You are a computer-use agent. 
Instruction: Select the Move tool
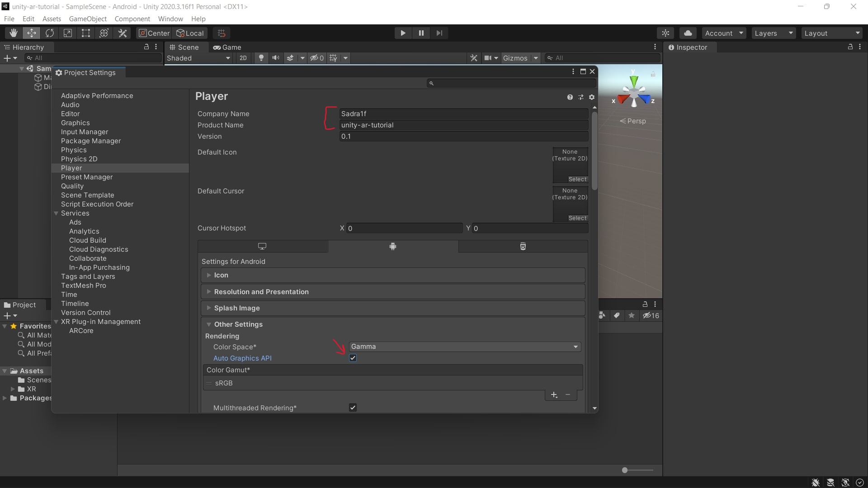(32, 33)
